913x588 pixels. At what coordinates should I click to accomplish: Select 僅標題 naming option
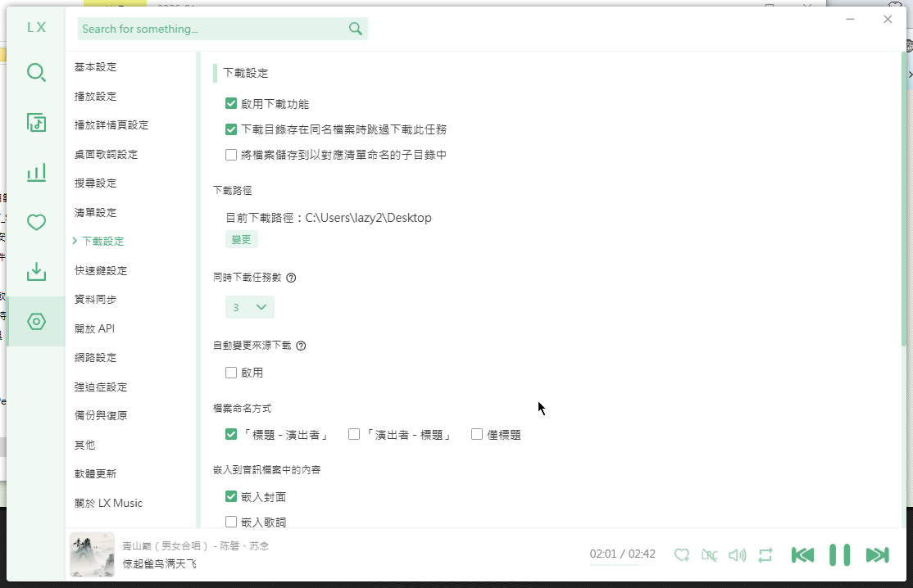[x=477, y=435]
